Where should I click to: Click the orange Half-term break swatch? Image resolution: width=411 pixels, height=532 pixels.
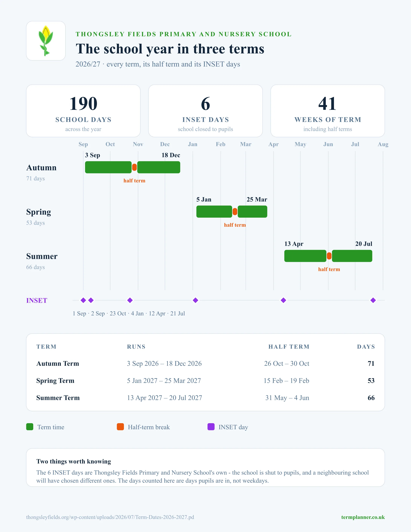(120, 427)
